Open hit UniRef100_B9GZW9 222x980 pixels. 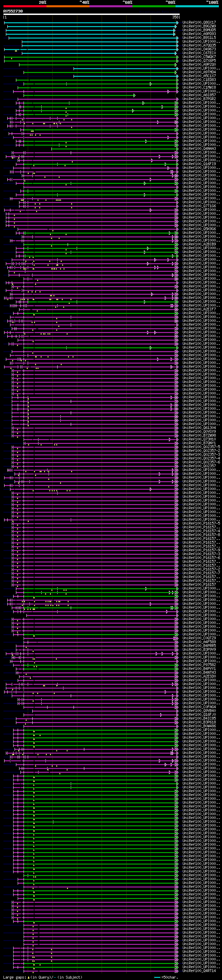(199, 26)
